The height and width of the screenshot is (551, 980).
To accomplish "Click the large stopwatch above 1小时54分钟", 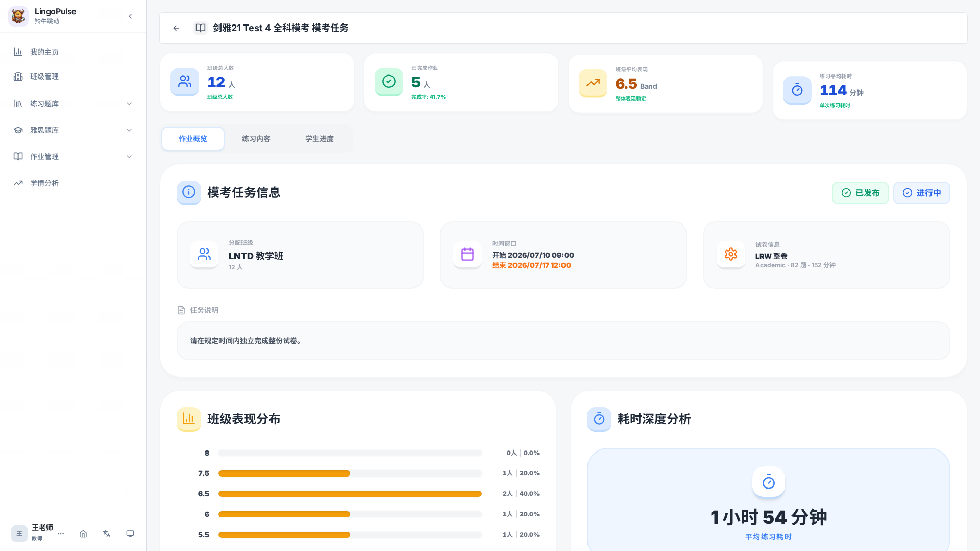I will pyautogui.click(x=769, y=482).
